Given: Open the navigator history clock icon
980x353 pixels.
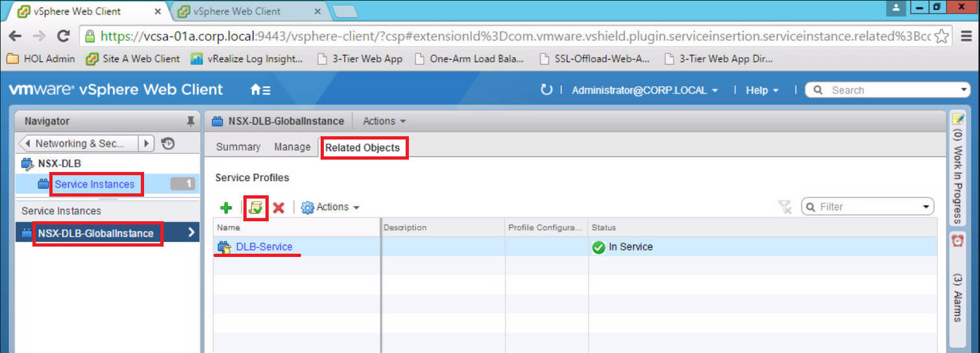Looking at the screenshot, I should pyautogui.click(x=167, y=143).
